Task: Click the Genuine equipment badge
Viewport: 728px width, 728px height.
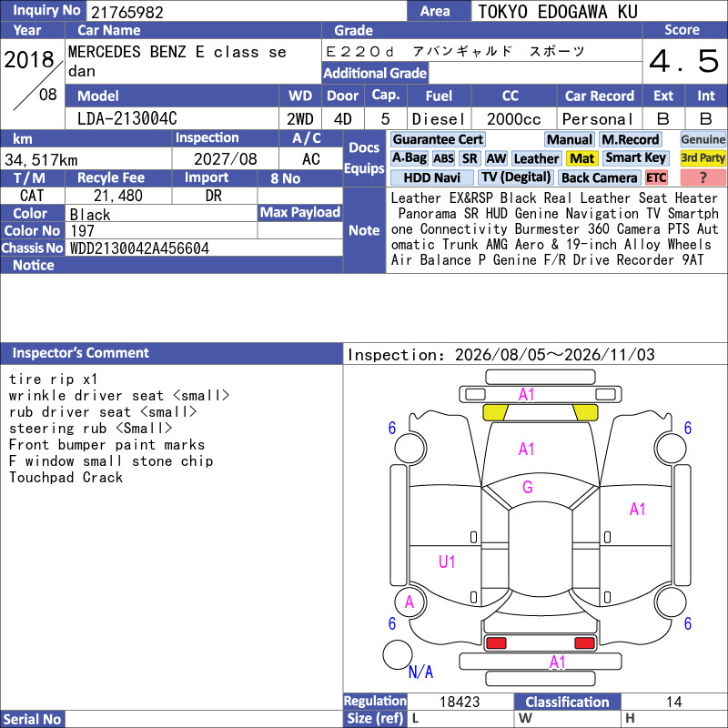Action: 703,139
